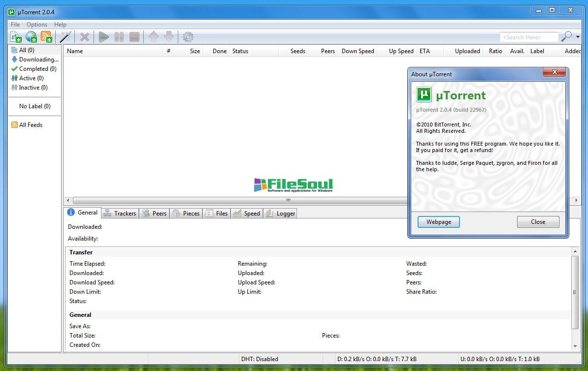Image resolution: width=588 pixels, height=371 pixels.
Task: Click the Search Here input field
Action: [528, 37]
